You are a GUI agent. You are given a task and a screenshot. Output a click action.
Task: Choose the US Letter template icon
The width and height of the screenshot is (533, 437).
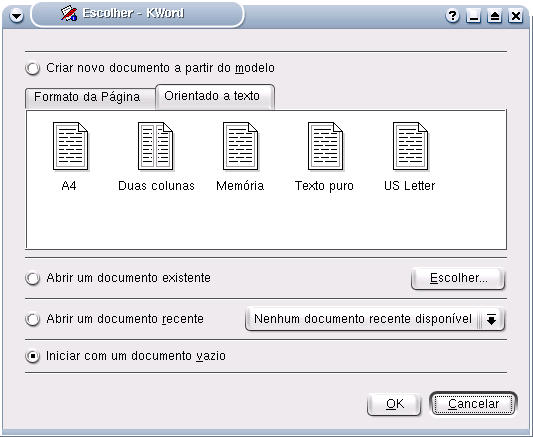pos(410,146)
